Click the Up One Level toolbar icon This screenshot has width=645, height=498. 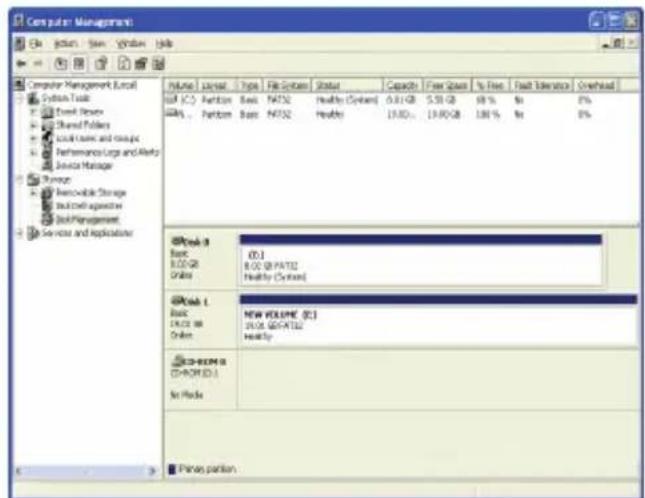coord(61,64)
